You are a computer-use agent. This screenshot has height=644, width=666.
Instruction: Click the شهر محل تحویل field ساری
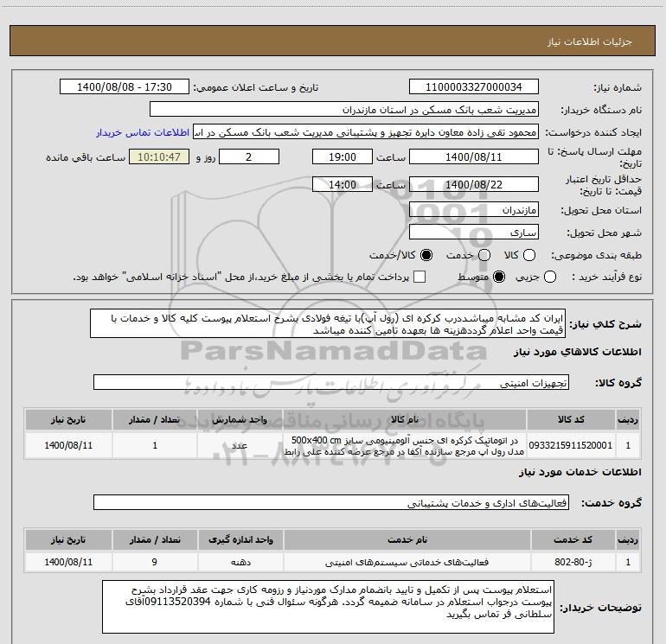pos(474,233)
